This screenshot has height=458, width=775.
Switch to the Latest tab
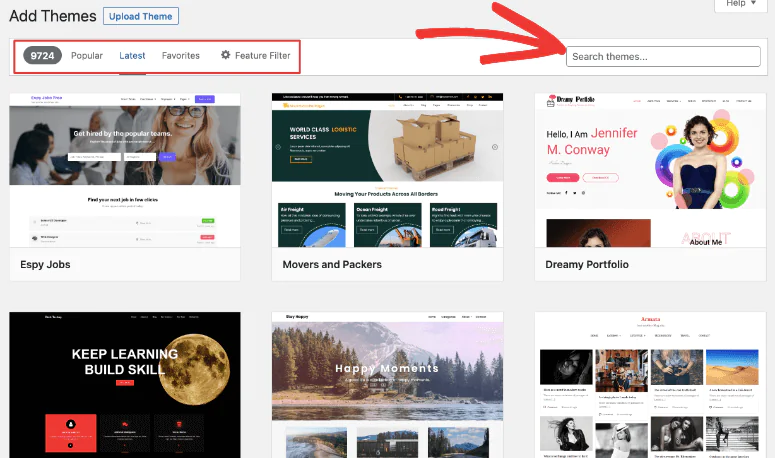[x=132, y=56]
